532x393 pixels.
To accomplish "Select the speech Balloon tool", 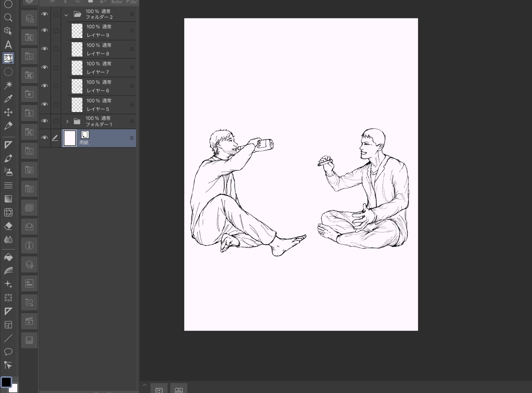I will pos(8,352).
